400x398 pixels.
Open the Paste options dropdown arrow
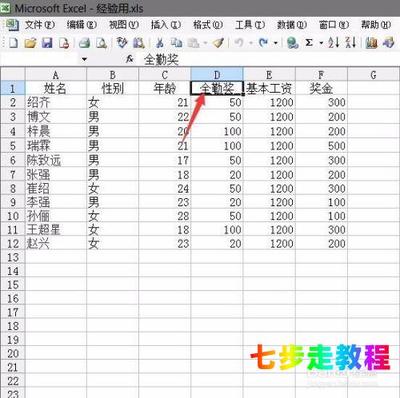(205, 43)
